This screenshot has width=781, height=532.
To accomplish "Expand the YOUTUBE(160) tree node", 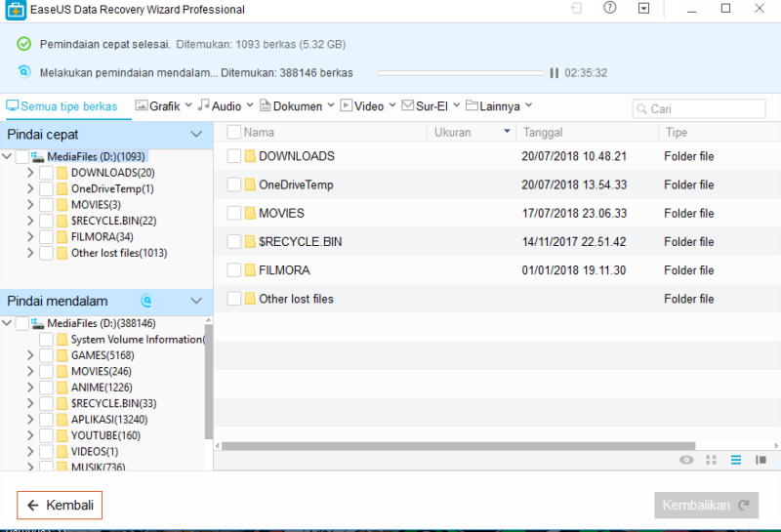I will pos(30,435).
